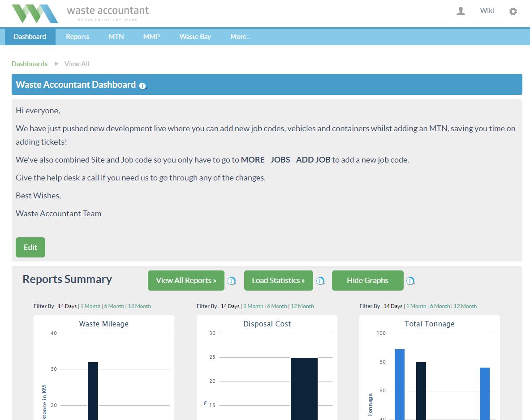Image resolution: width=530 pixels, height=420 pixels.
Task: Expand the More... navigation menu
Action: coord(240,37)
